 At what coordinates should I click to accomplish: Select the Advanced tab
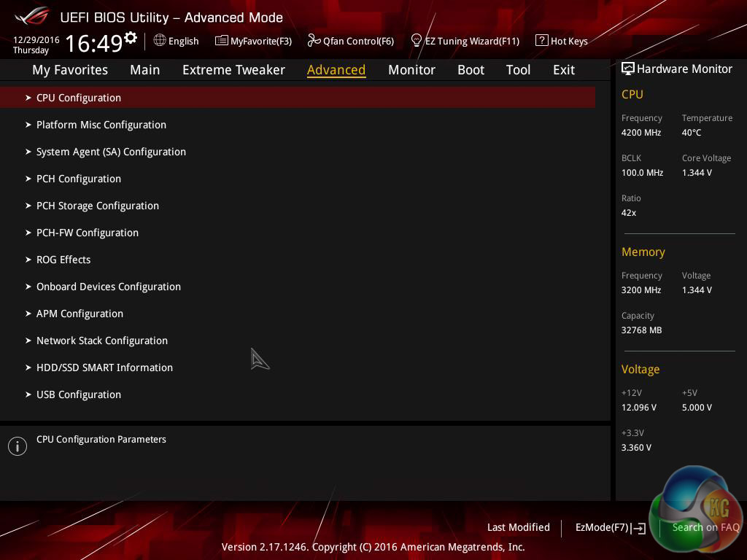point(336,70)
